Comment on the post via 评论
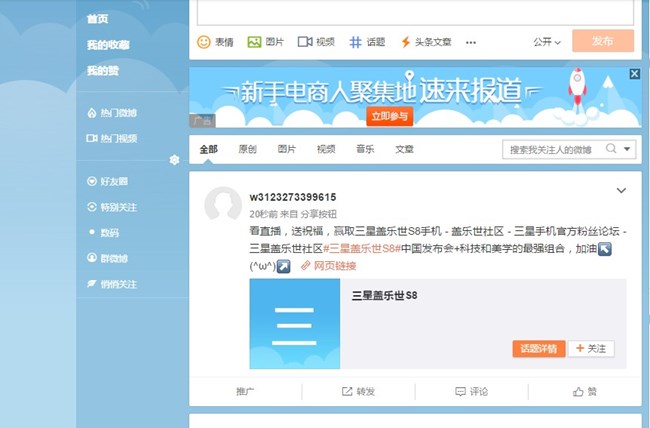 click(471, 391)
